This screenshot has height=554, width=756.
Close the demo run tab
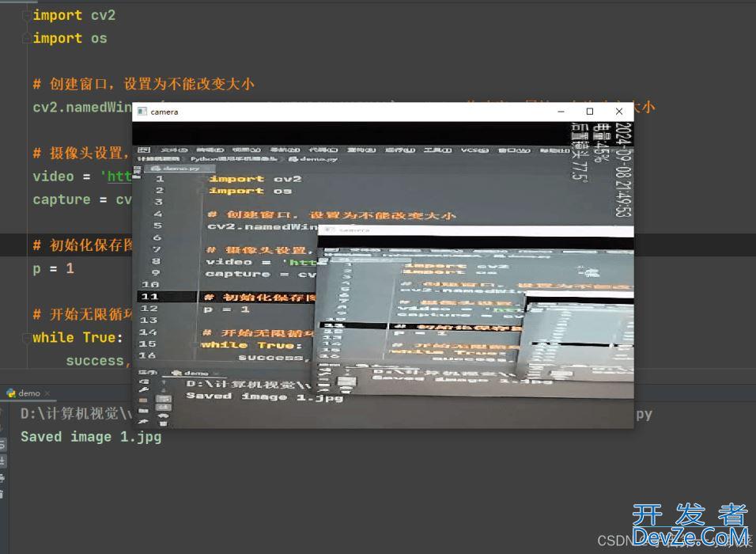coord(47,393)
